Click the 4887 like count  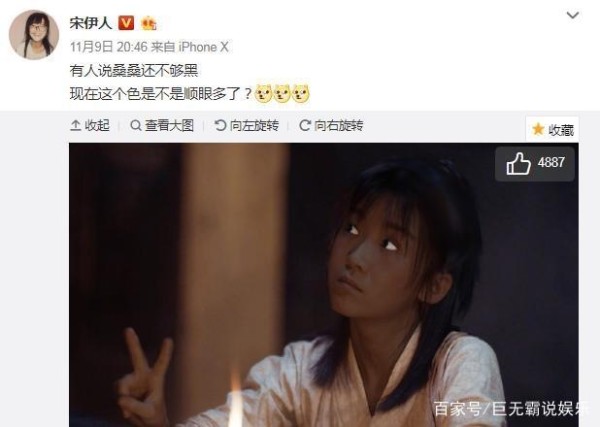[x=551, y=163]
